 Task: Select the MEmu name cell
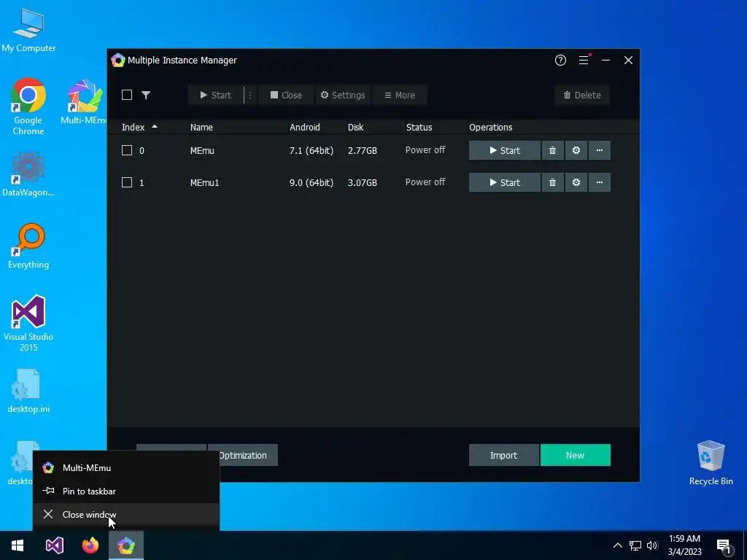coord(202,150)
